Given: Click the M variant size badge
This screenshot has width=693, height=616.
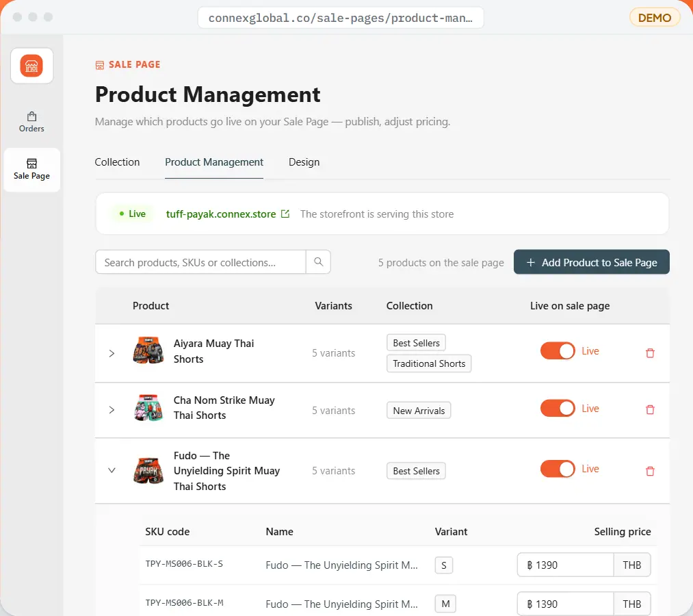Looking at the screenshot, I should pyautogui.click(x=445, y=604).
